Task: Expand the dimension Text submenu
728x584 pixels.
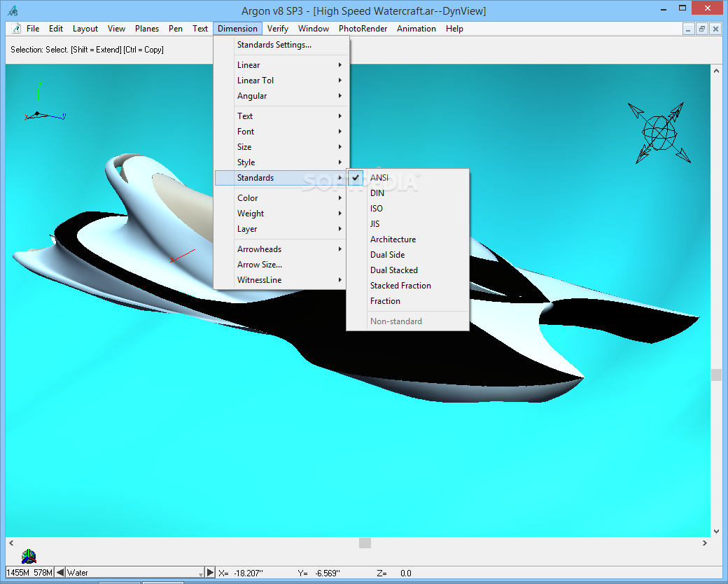Action: click(281, 116)
